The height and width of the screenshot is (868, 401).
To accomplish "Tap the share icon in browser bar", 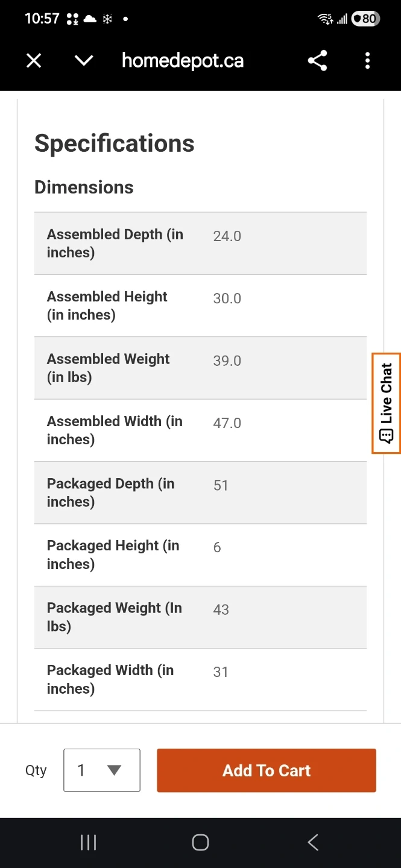I will [x=317, y=60].
